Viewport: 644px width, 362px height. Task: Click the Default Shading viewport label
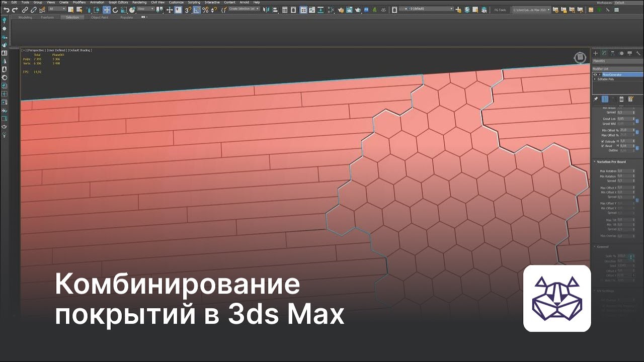(79, 50)
